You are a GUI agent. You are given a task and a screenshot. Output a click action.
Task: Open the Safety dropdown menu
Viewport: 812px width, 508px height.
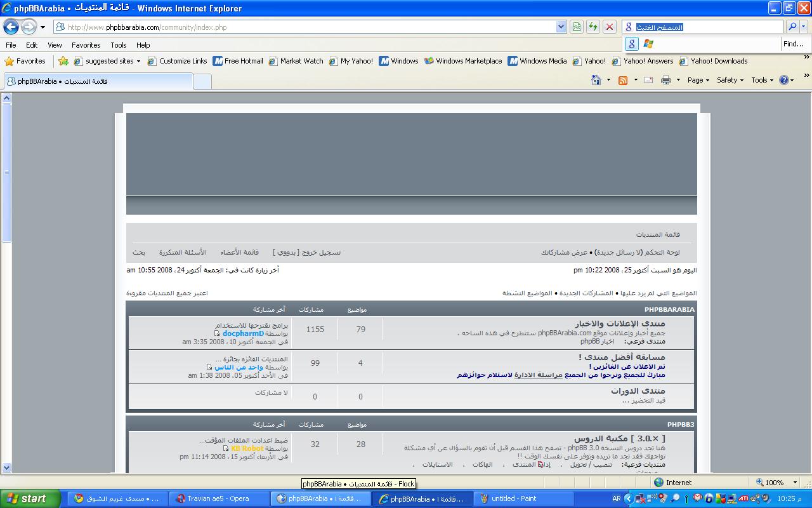pyautogui.click(x=730, y=80)
